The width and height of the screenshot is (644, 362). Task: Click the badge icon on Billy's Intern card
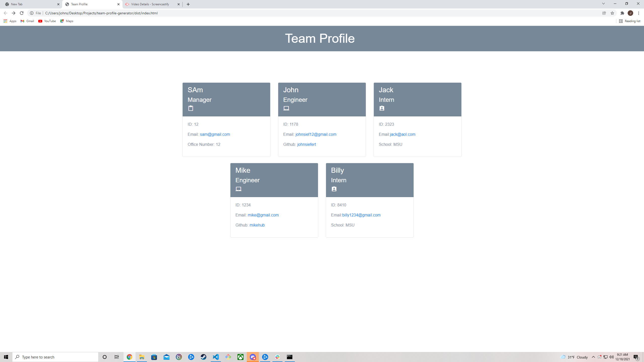(x=334, y=189)
